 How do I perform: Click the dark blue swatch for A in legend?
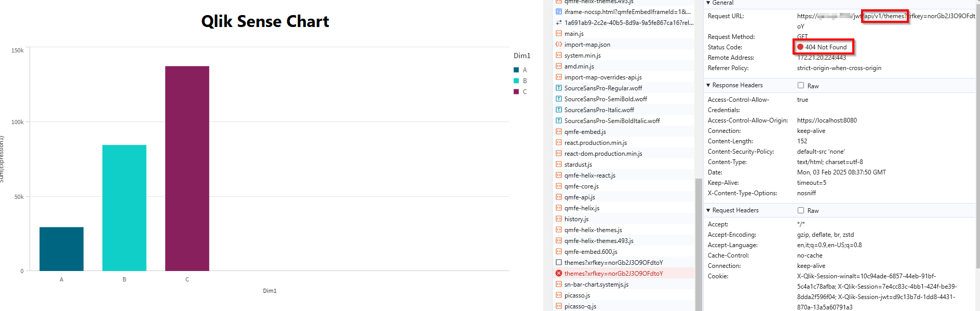pos(516,70)
